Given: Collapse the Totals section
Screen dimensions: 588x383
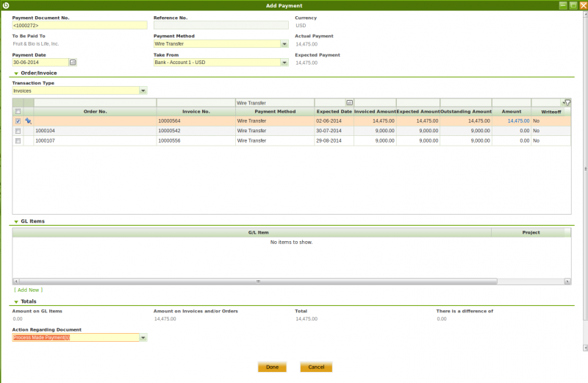Looking at the screenshot, I should pyautogui.click(x=16, y=301).
